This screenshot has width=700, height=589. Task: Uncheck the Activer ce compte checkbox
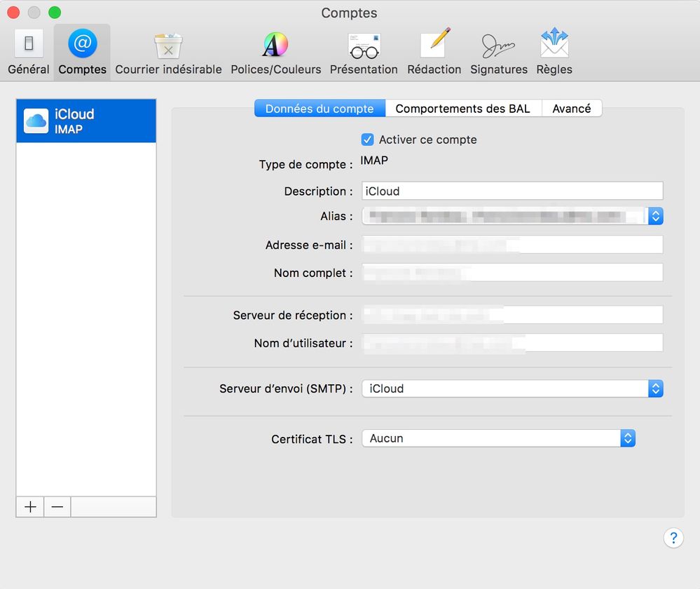tap(368, 140)
